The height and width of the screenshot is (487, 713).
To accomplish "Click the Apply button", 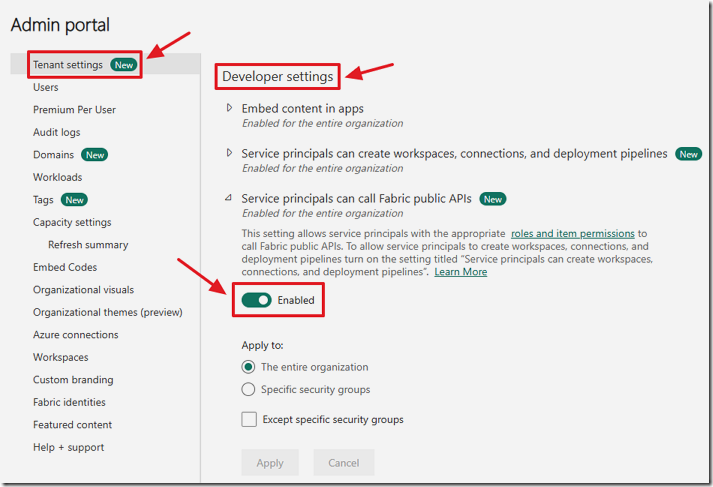I will 270,463.
